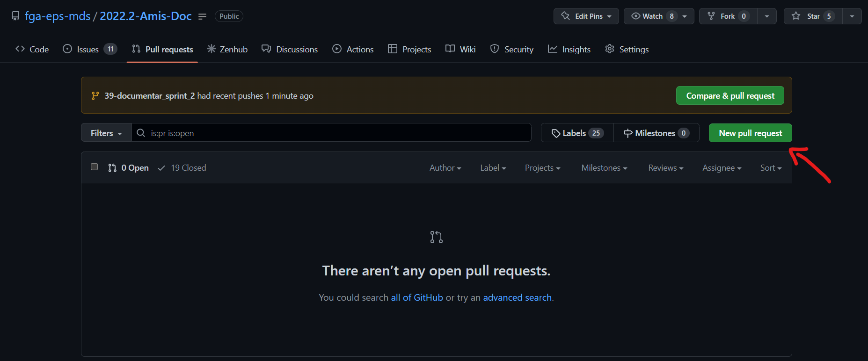Expand the Fork dropdown arrow
This screenshot has width=868, height=361.
pos(767,16)
